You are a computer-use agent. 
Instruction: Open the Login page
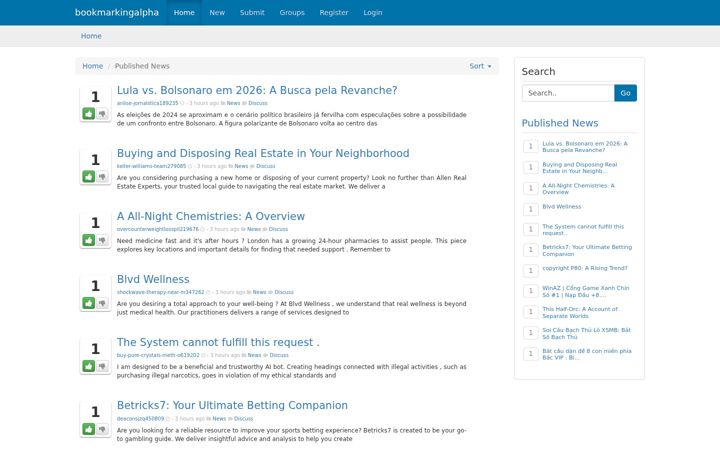coord(373,12)
